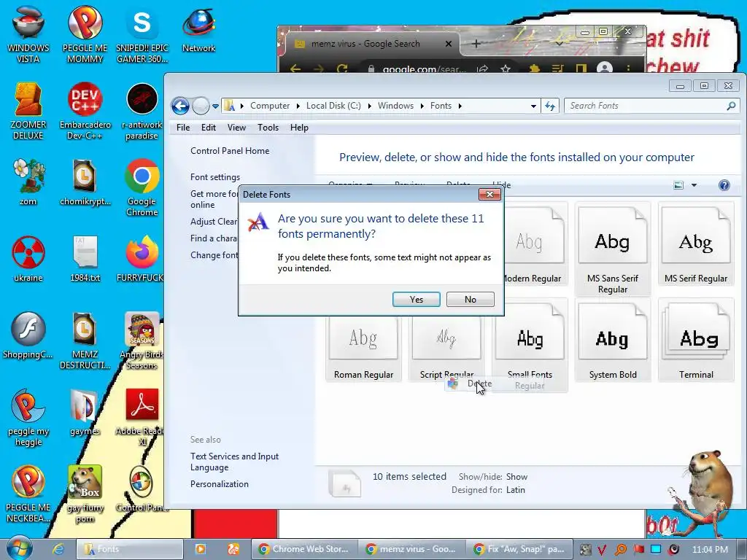
Task: Open the Personalization link
Action: [x=219, y=484]
